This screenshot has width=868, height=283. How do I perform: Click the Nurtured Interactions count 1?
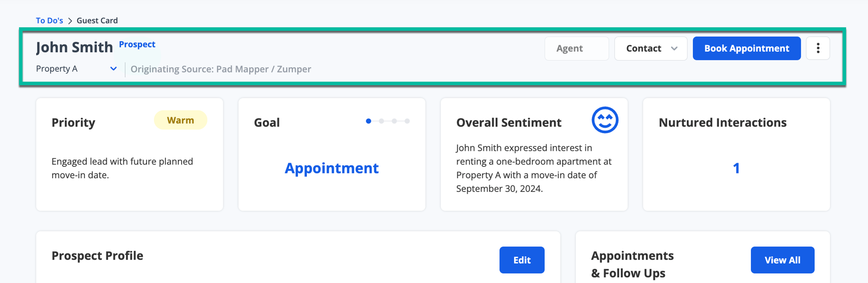[x=736, y=168]
